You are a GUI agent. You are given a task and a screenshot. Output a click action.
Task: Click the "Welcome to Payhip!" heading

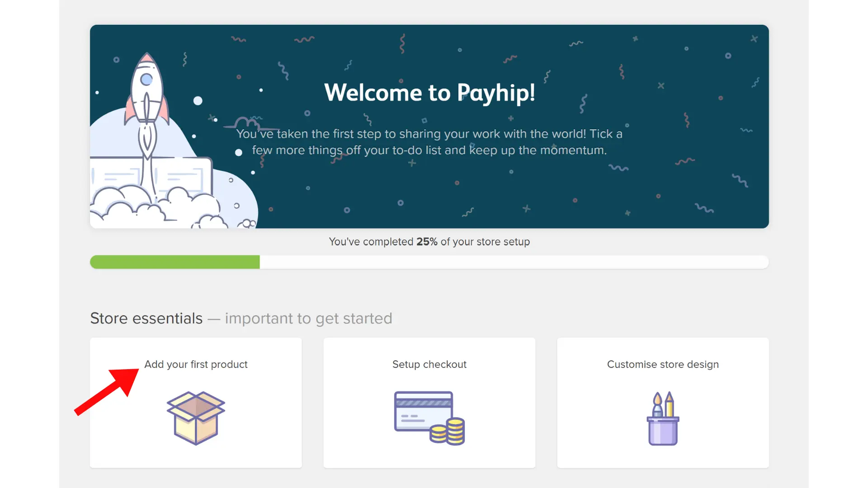tap(429, 93)
